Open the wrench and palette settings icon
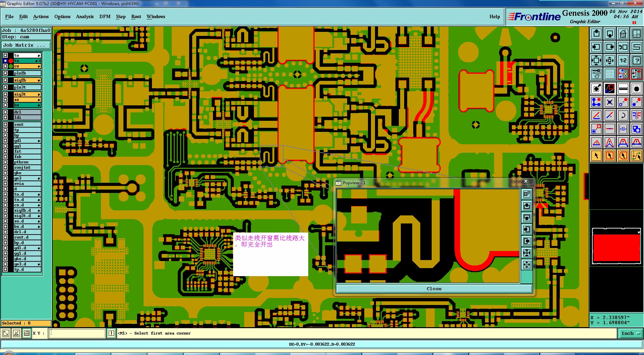 point(596,73)
